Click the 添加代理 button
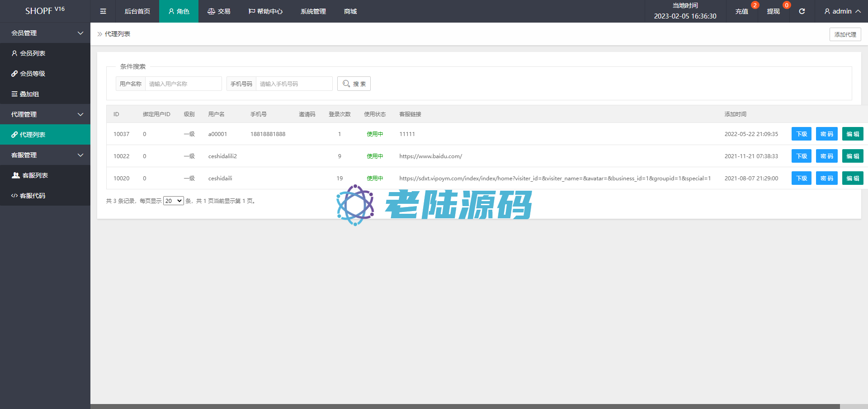This screenshot has width=868, height=409. point(844,34)
